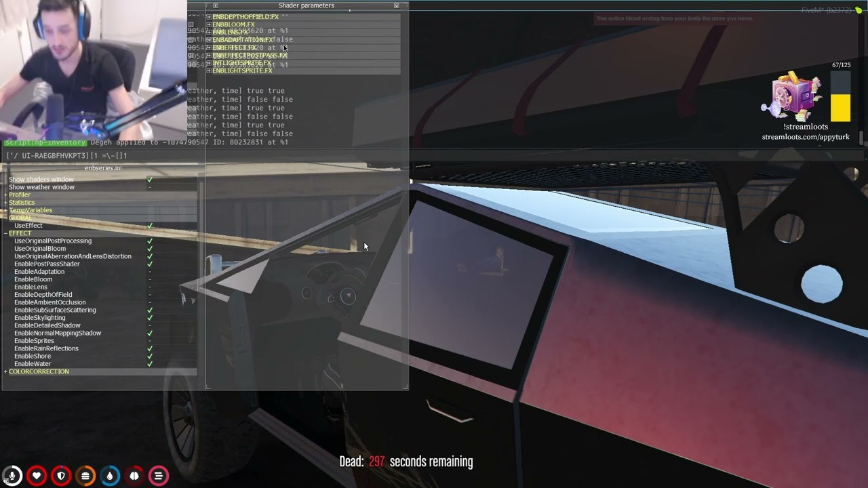Enable the EnableBloom option
Image resolution: width=868 pixels, height=488 pixels.
coord(150,279)
